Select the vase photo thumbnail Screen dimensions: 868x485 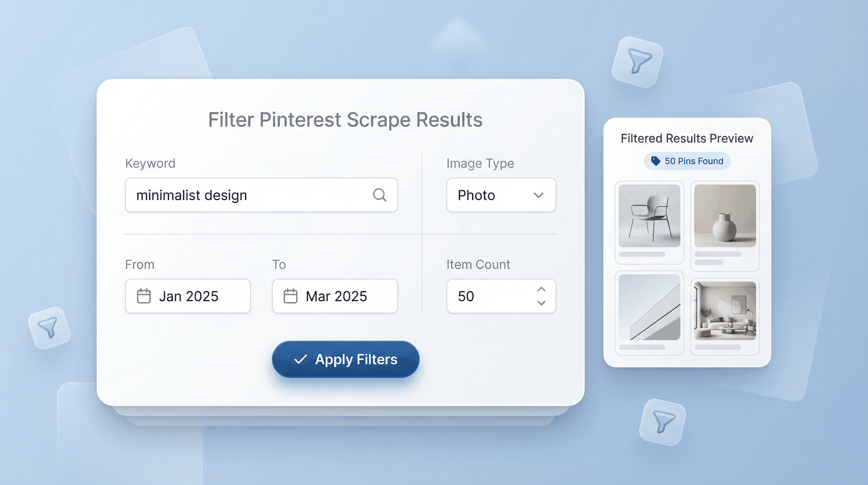coord(725,216)
